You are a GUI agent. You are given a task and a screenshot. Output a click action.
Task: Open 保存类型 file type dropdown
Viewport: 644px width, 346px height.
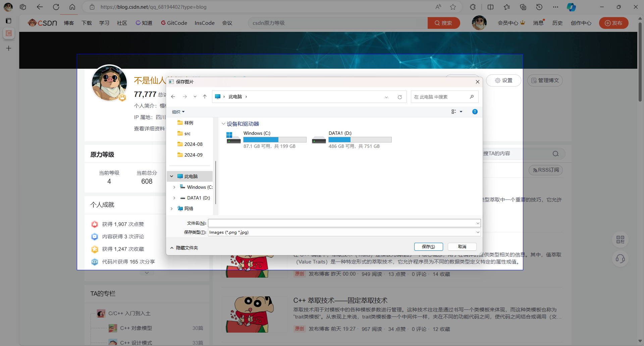tap(478, 232)
